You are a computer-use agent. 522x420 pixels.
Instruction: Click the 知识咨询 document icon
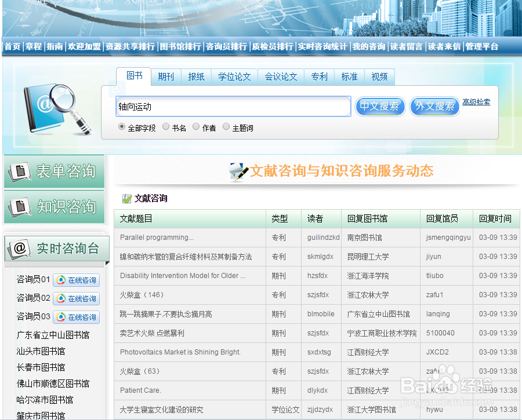[x=20, y=207]
